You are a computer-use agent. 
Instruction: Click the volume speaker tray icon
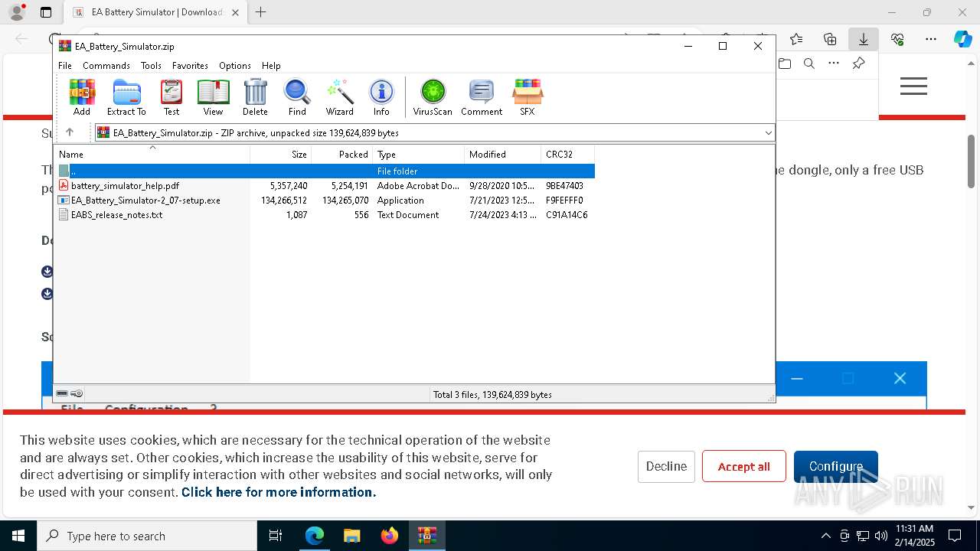[x=880, y=536]
